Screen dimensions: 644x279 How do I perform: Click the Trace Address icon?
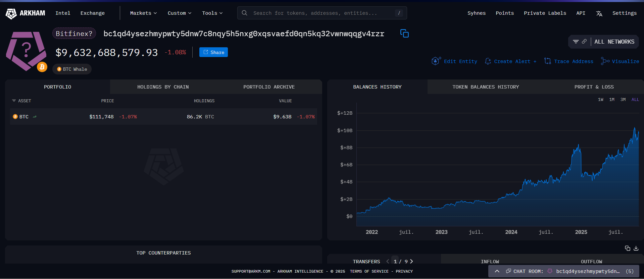(x=547, y=61)
